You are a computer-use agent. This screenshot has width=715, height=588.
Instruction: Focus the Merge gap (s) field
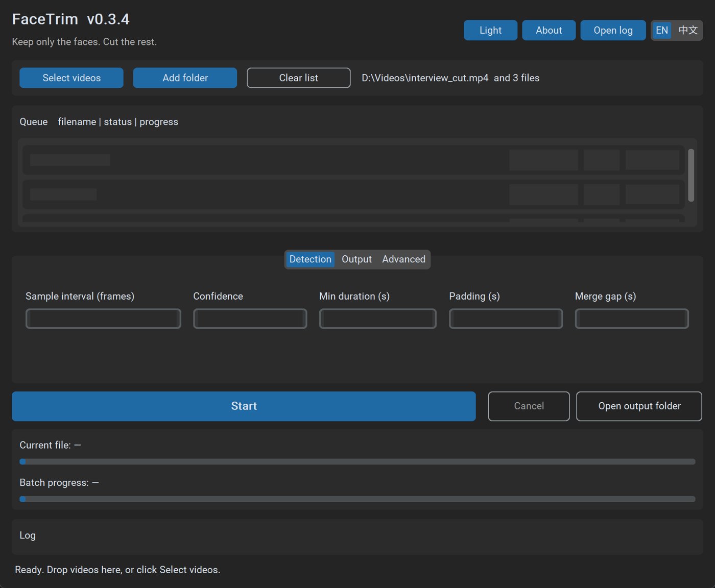click(x=632, y=318)
